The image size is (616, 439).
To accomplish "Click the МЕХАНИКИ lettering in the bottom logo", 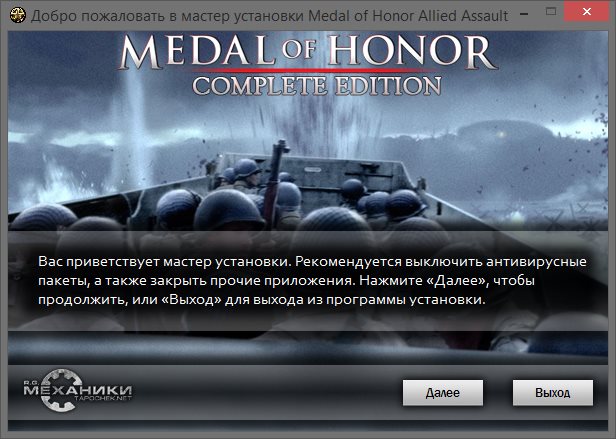I will pos(78,390).
